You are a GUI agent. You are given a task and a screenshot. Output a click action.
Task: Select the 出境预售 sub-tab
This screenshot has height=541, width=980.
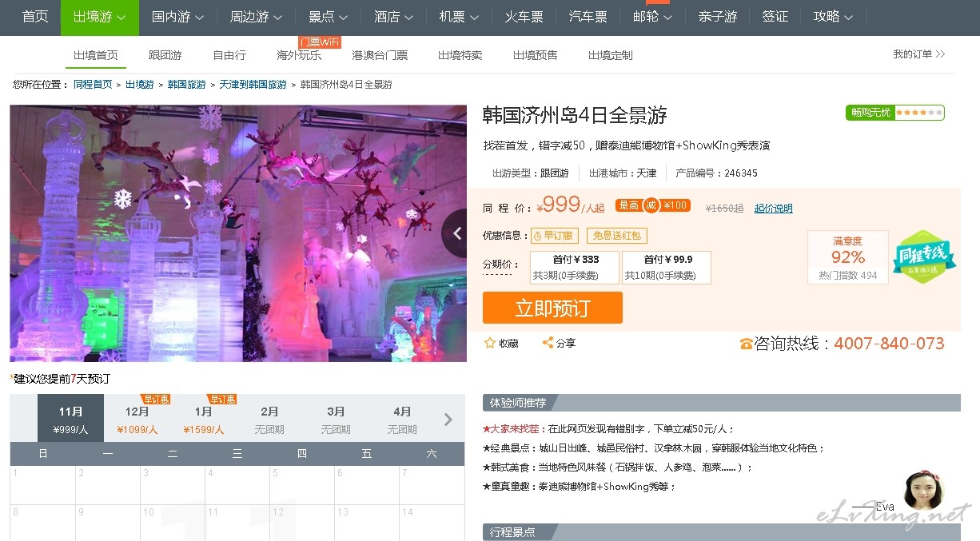pos(536,55)
